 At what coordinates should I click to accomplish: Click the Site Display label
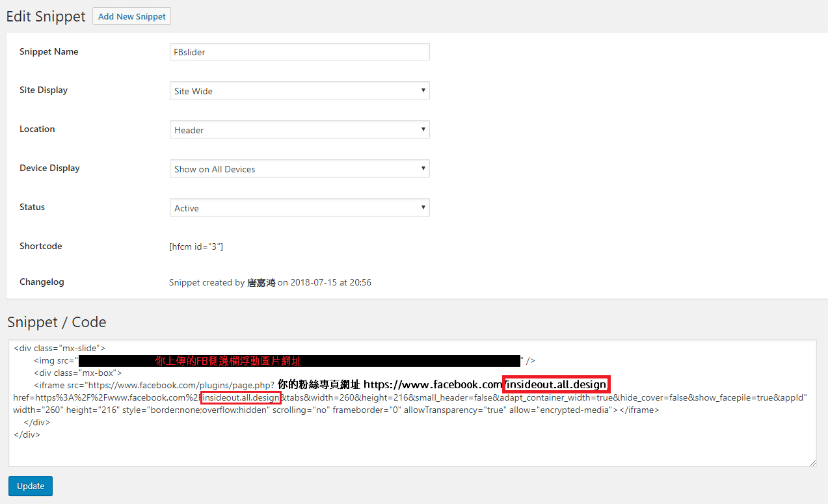coord(44,90)
